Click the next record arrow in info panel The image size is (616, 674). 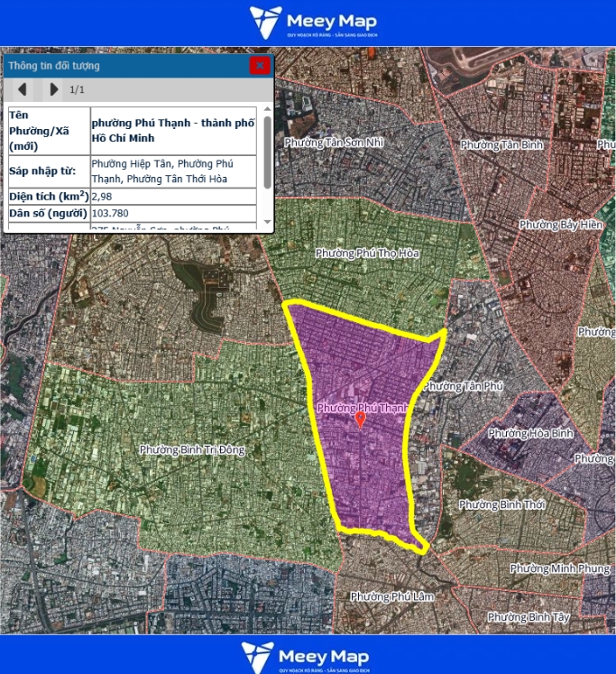tap(53, 89)
